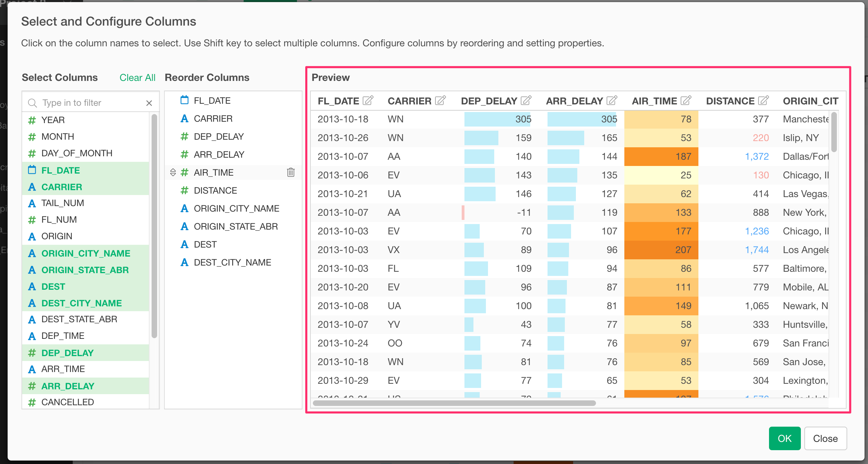Edit the ARR_DELAY column via pencil icon
Screen dimensions: 868x464
pyautogui.click(x=612, y=101)
